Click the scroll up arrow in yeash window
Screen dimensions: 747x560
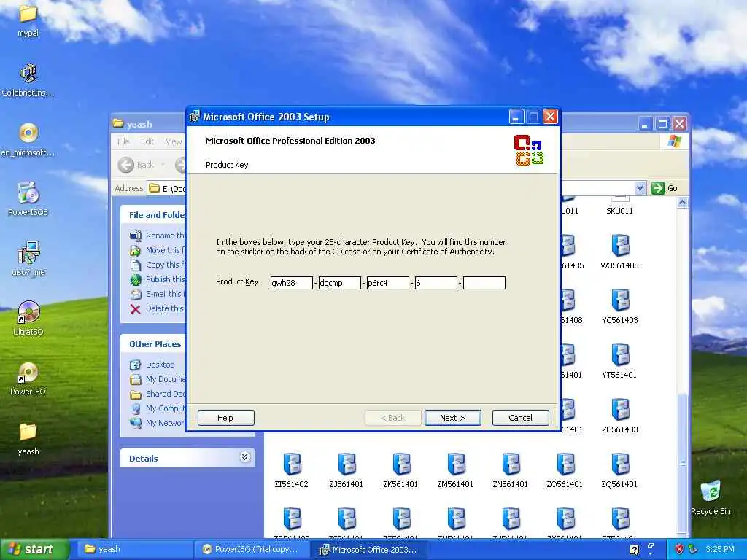point(682,203)
